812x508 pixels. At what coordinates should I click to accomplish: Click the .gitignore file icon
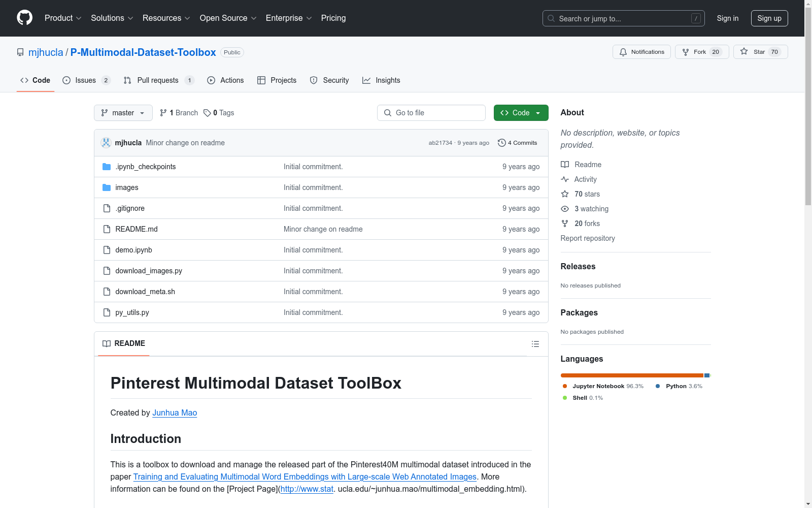[x=107, y=208]
